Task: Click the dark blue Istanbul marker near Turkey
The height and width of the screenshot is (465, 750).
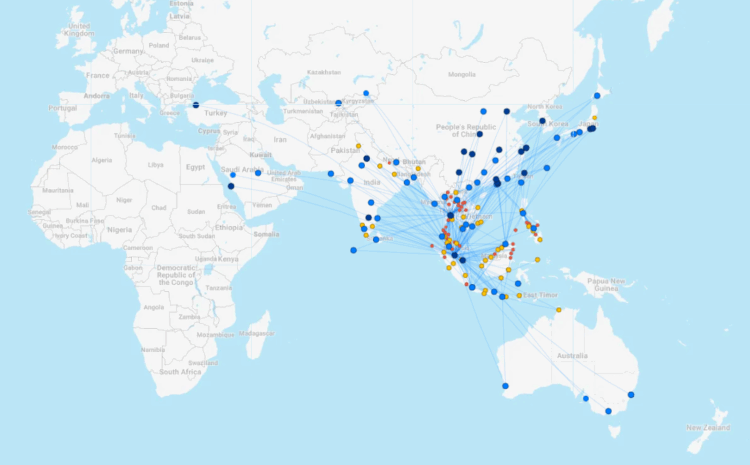Action: (196, 105)
